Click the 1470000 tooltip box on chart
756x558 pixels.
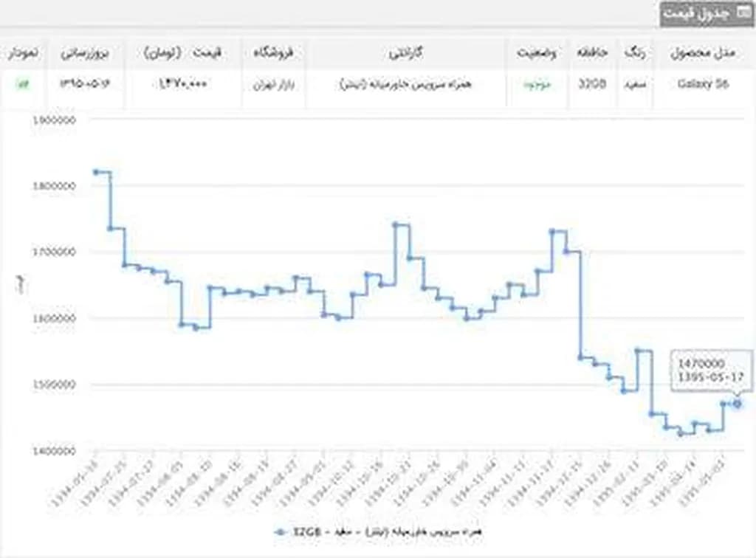(x=712, y=370)
